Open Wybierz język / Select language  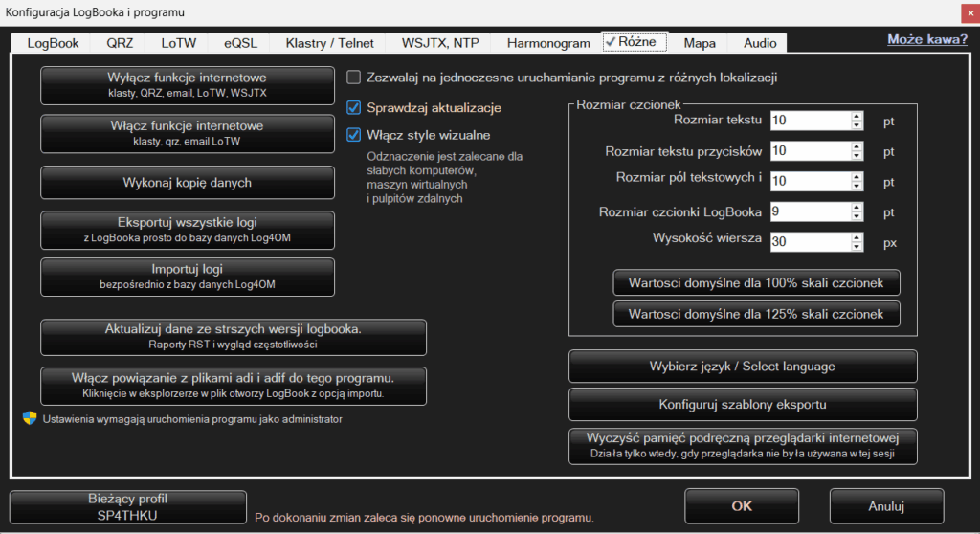pyautogui.click(x=743, y=367)
